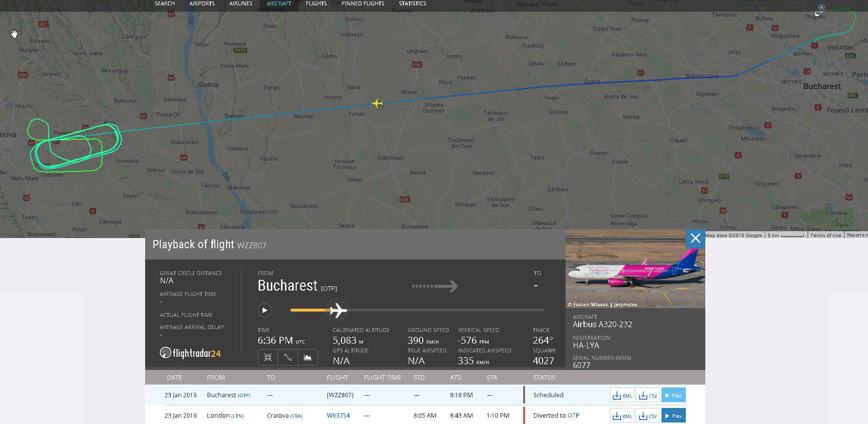
Task: Click the airplane marker on the playback slider
Action: [x=338, y=310]
